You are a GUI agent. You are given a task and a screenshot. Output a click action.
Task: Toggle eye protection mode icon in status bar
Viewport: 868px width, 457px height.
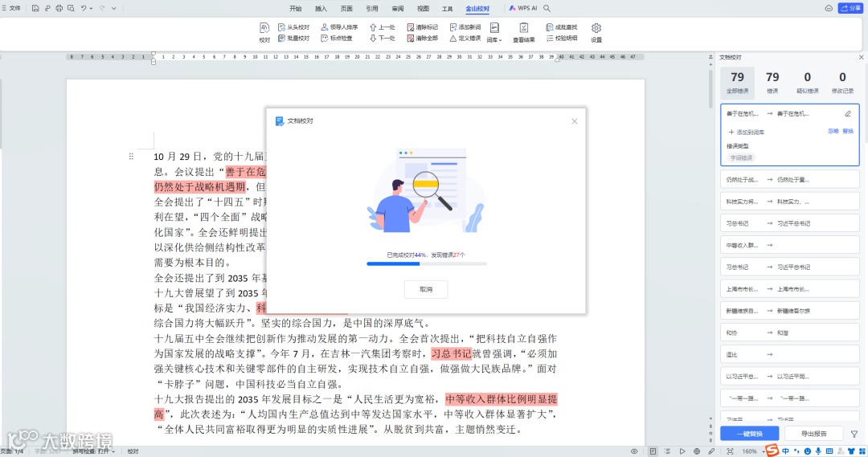point(634,451)
